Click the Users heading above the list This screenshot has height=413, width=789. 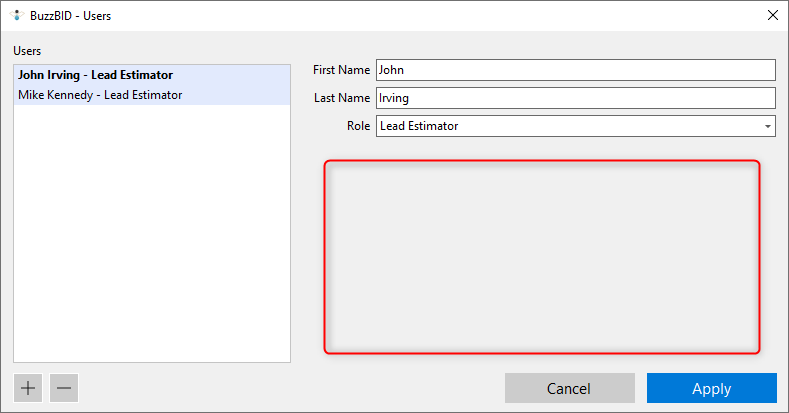(x=28, y=50)
